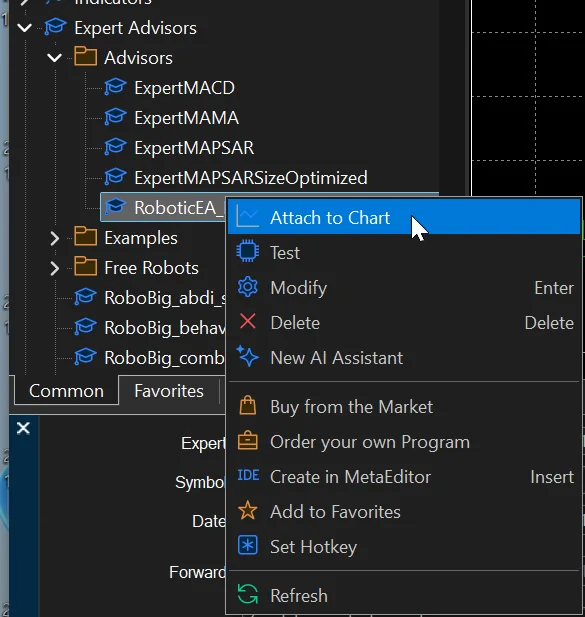Click the RoboBig_abdi cap icon

click(85, 296)
